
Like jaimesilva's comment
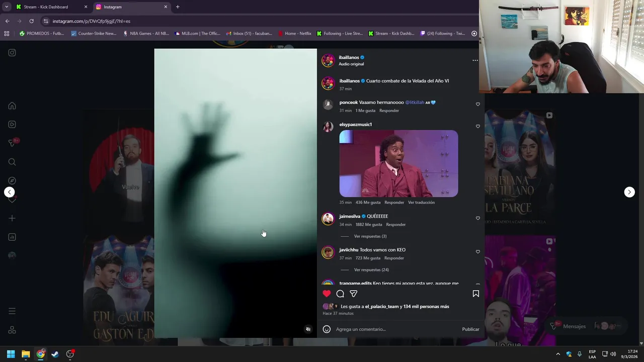click(478, 218)
